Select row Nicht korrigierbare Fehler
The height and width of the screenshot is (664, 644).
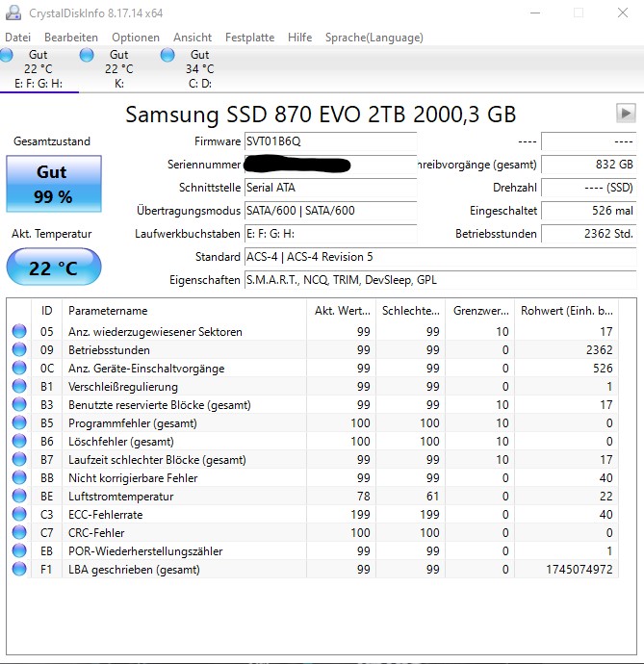(313, 477)
